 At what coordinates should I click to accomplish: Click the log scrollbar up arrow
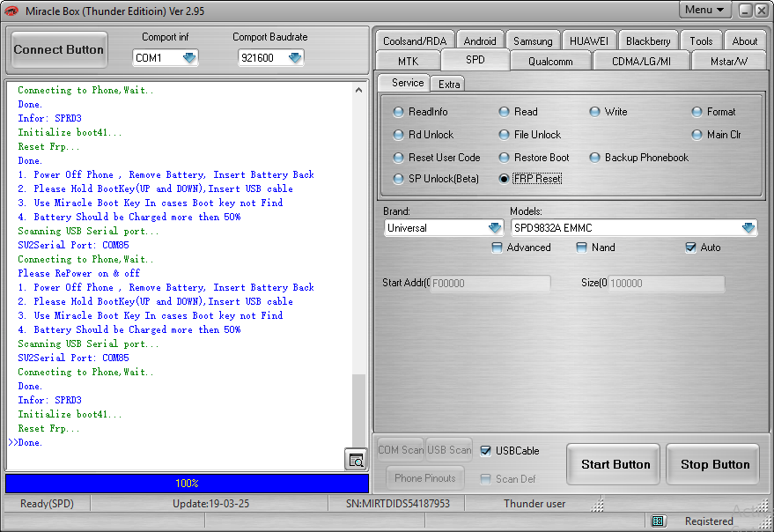pyautogui.click(x=359, y=90)
